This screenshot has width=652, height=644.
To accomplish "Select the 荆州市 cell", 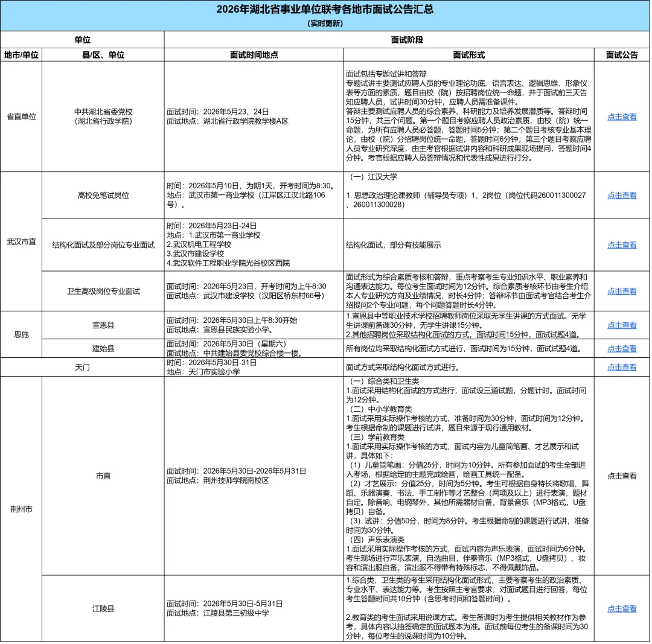I will pyautogui.click(x=21, y=509).
